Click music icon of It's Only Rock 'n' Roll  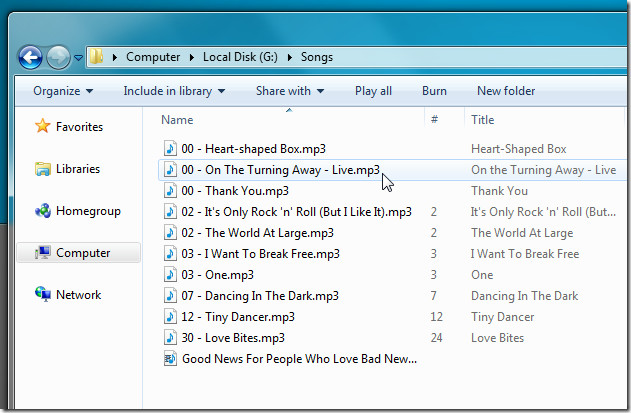[x=170, y=211]
